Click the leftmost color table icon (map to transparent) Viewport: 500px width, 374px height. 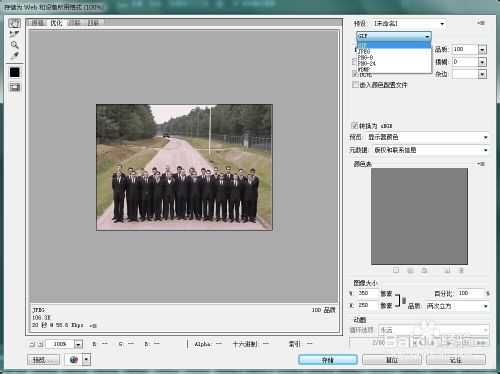pos(396,270)
